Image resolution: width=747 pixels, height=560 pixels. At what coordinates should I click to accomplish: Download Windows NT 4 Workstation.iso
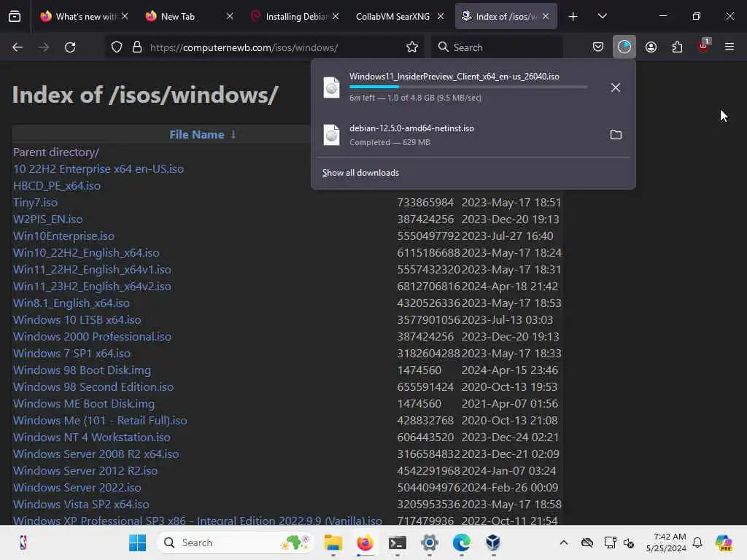tap(92, 437)
